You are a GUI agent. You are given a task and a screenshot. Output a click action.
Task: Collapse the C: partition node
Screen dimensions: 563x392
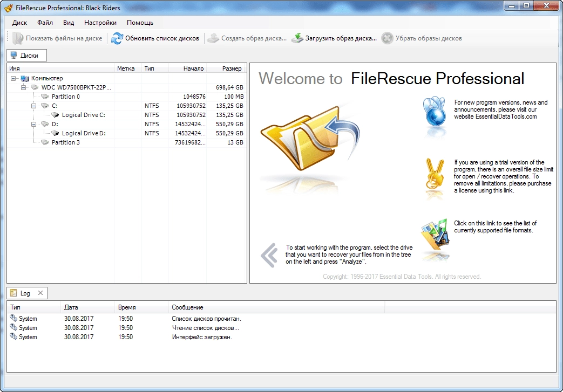click(x=34, y=106)
